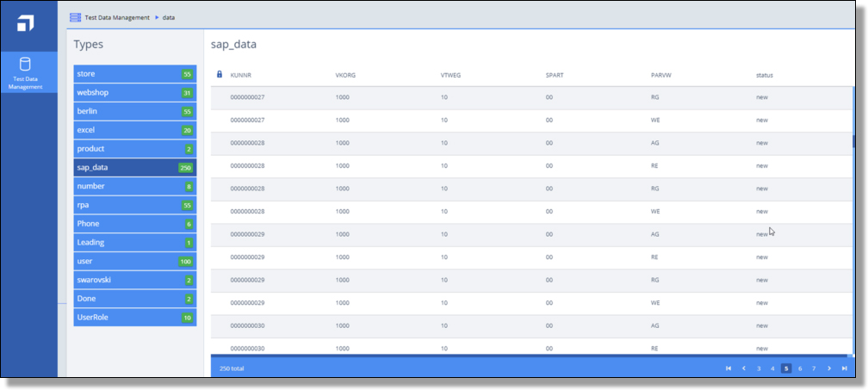Click the lock icon in table header
868x390 pixels.
tap(219, 74)
